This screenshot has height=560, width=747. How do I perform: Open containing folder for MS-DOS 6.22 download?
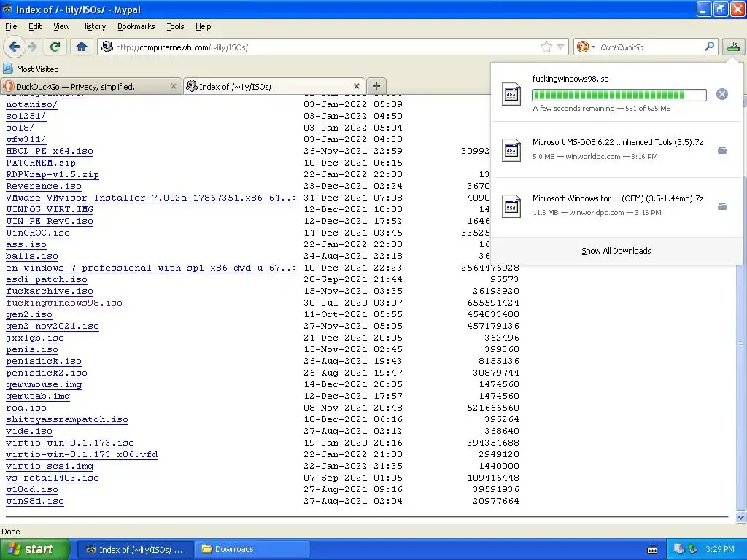pos(721,150)
